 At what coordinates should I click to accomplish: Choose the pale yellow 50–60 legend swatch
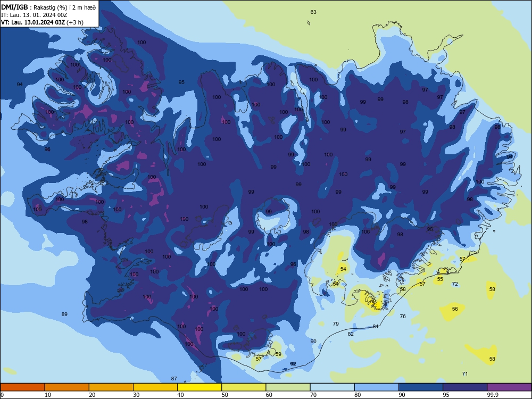point(244,387)
